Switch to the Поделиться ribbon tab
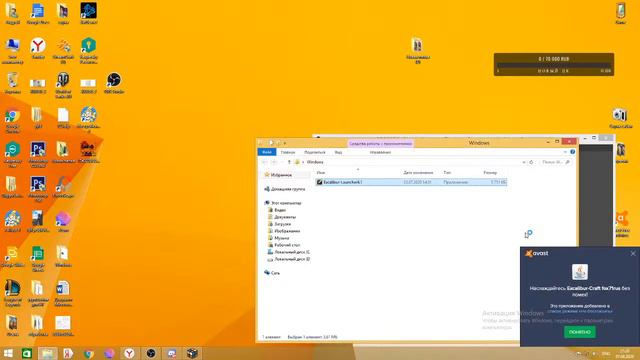Screen dimensions: 640x360 315,152
